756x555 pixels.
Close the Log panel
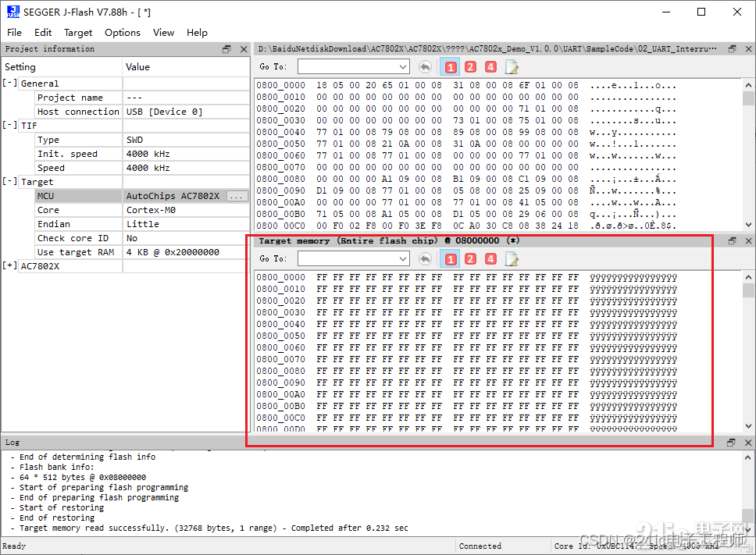[x=748, y=443]
